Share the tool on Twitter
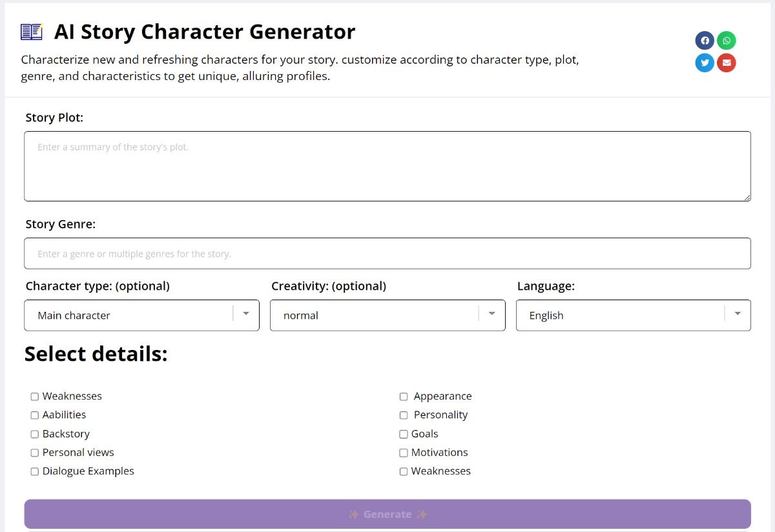 tap(705, 63)
